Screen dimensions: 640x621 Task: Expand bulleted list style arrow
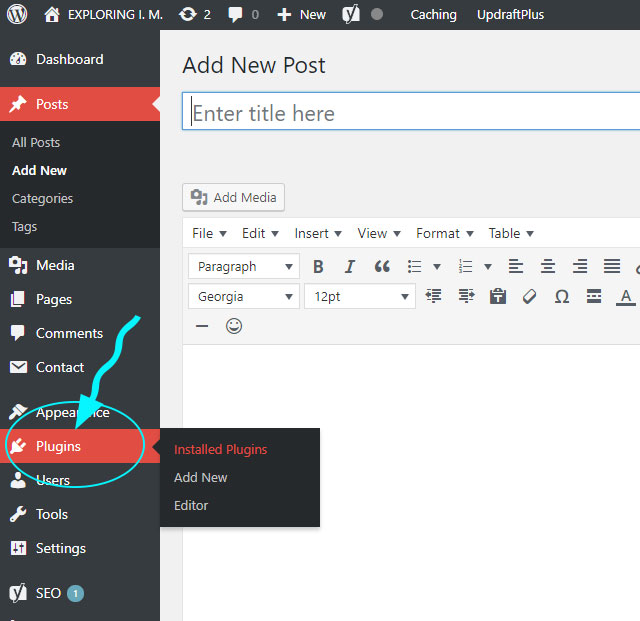(437, 267)
